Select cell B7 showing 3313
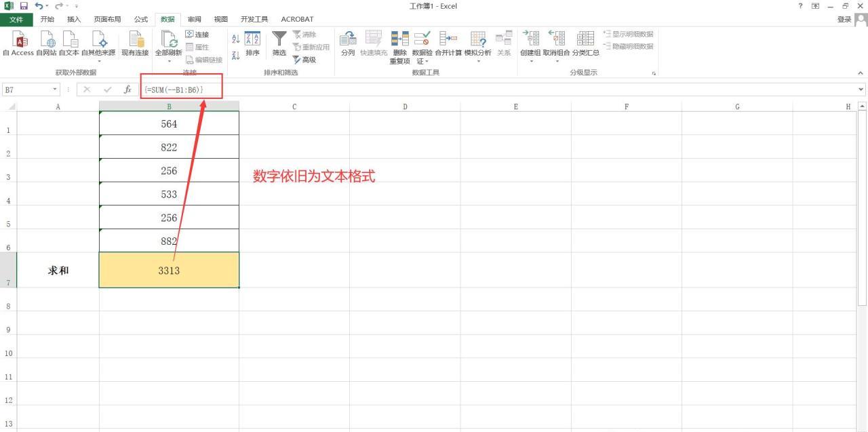 coord(169,270)
